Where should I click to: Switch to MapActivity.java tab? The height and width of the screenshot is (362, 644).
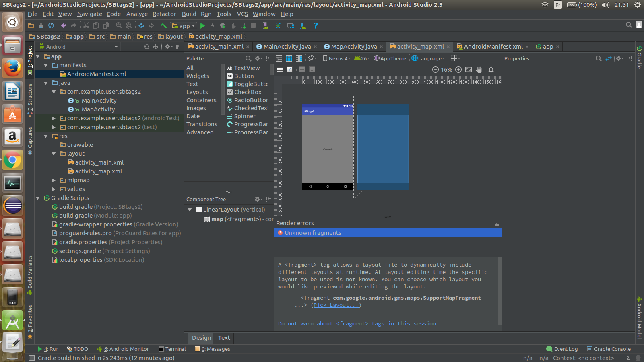(x=353, y=47)
